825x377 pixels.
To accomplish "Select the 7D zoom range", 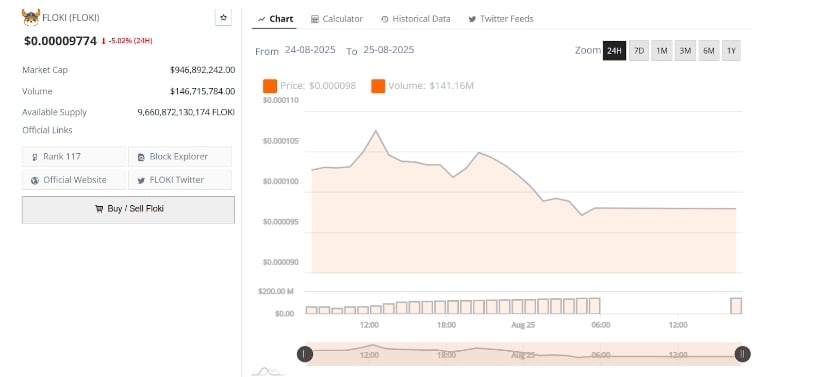I will pyautogui.click(x=639, y=50).
